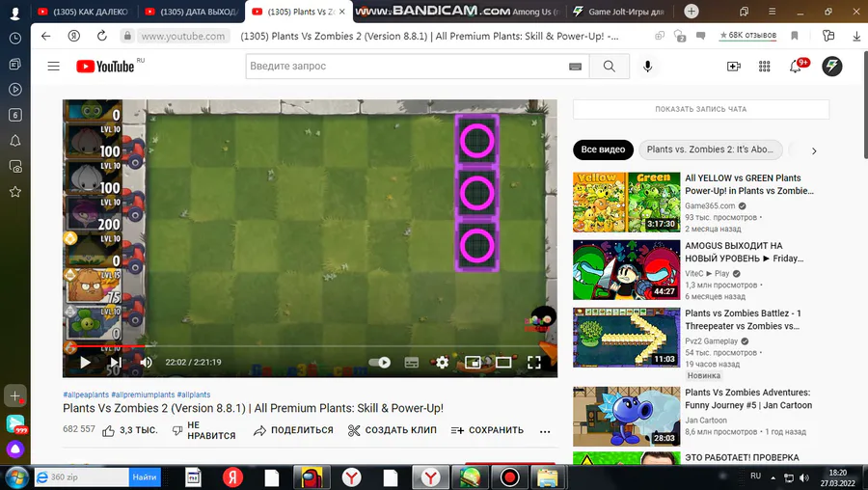This screenshot has height=490, width=868.
Task: Open the Among Us taskbar icon
Action: [312, 476]
